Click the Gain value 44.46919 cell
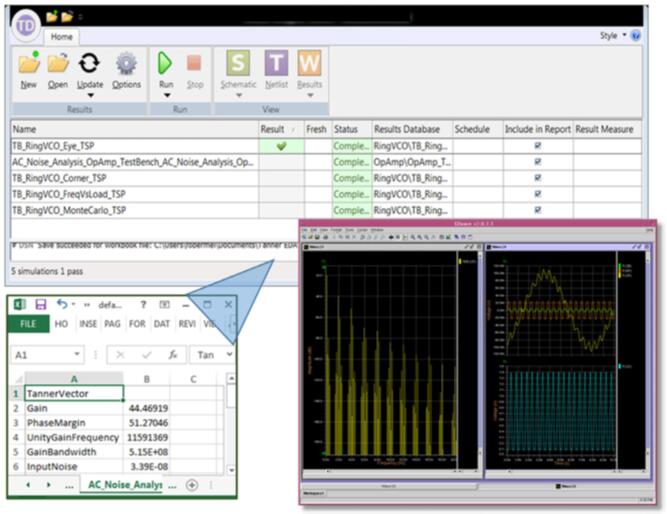Viewport: 667px width, 514px height. pyautogui.click(x=148, y=408)
